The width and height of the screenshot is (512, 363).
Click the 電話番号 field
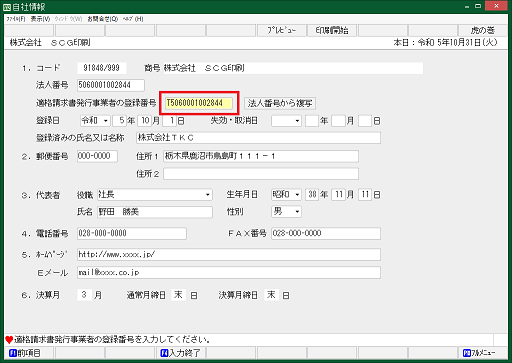132,233
